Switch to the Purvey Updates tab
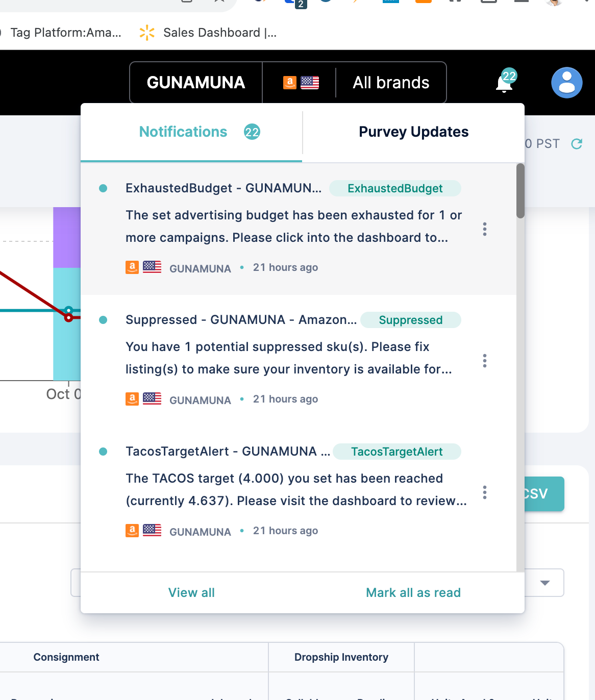The width and height of the screenshot is (595, 700). pyautogui.click(x=413, y=132)
